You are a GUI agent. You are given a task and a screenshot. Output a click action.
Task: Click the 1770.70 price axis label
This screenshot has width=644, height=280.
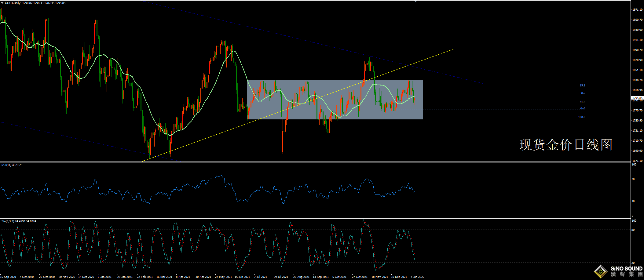pos(637,111)
